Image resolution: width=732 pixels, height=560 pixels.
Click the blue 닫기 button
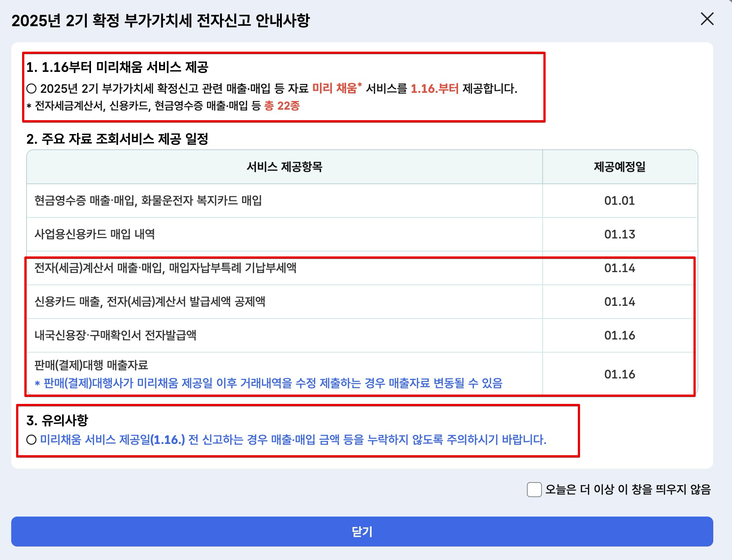(x=362, y=531)
